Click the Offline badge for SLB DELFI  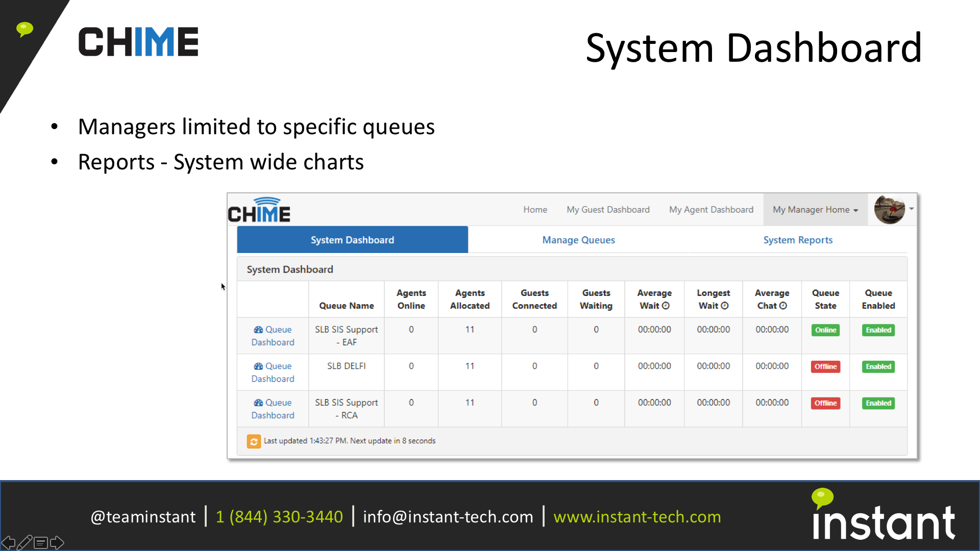[825, 367]
